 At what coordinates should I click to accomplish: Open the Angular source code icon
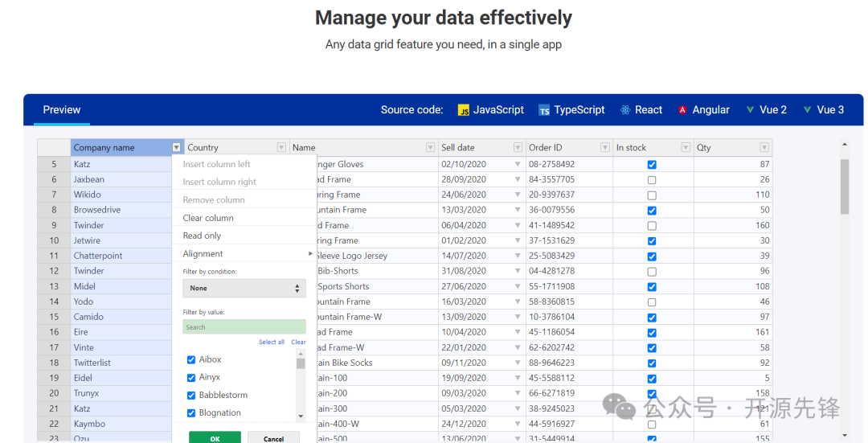682,110
